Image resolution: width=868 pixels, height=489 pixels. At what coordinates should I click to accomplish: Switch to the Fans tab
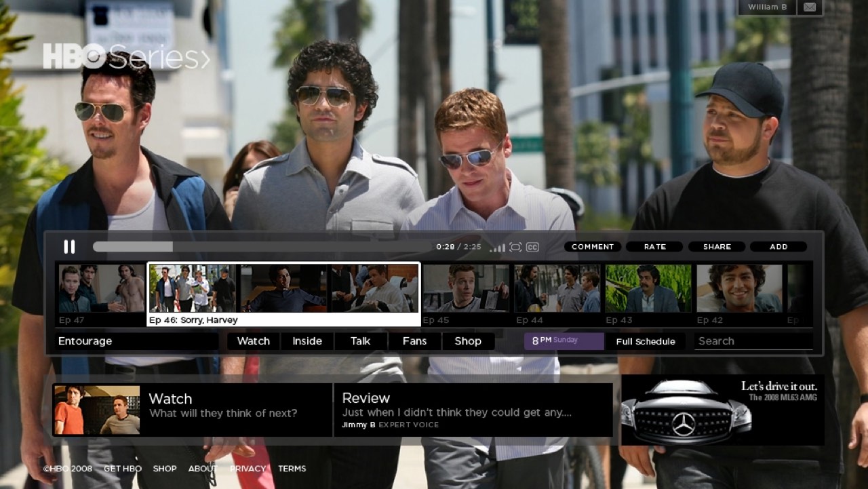tap(414, 341)
